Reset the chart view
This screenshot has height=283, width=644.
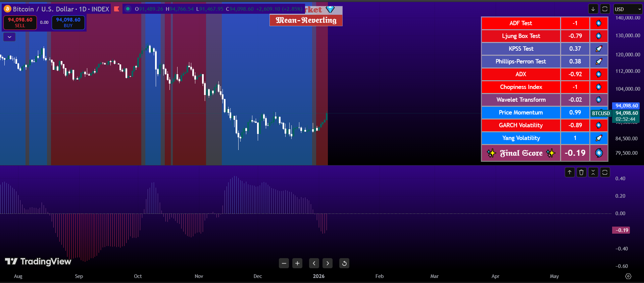click(x=344, y=263)
